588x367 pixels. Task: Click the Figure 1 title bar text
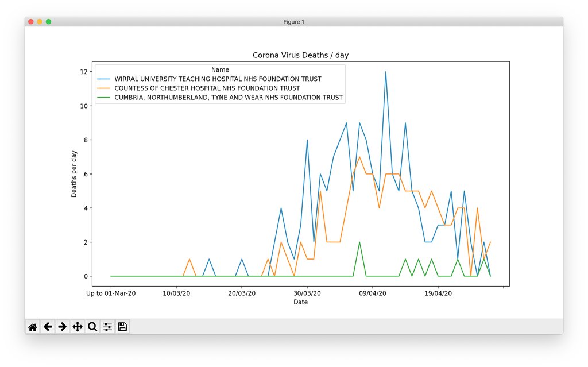294,21
